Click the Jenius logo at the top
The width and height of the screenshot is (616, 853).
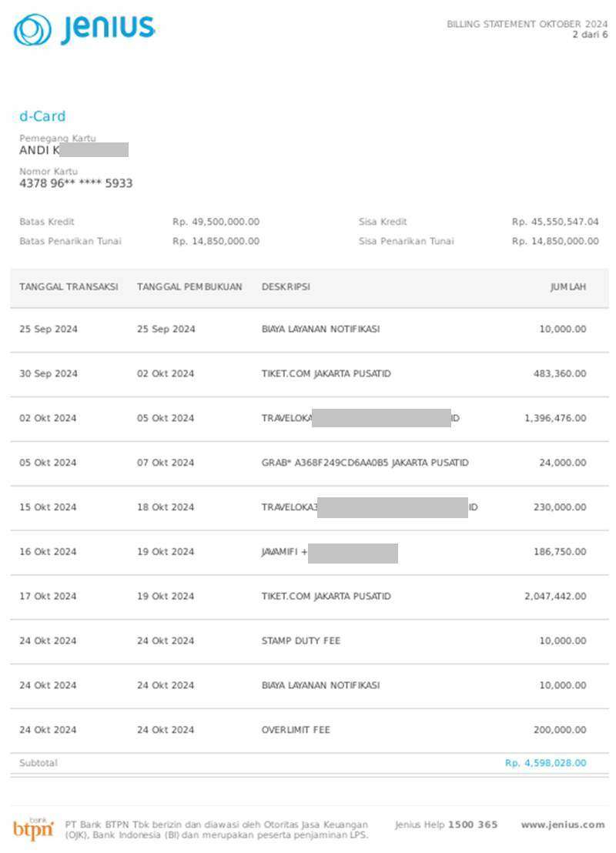coord(85,28)
